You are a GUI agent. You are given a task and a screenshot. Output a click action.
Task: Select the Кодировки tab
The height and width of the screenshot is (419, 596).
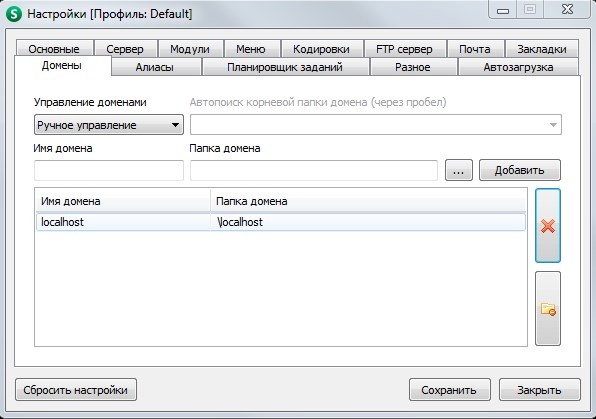pos(321,49)
